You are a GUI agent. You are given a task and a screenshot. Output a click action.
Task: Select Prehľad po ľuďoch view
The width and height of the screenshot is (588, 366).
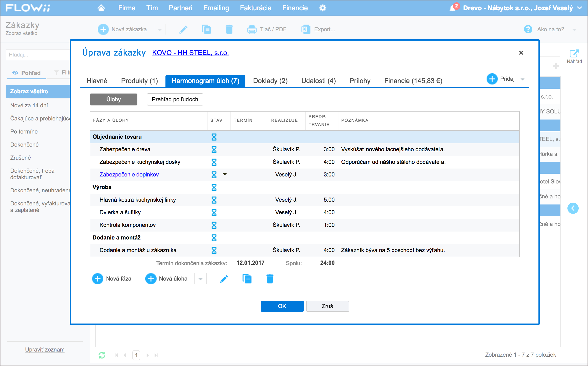coord(175,99)
